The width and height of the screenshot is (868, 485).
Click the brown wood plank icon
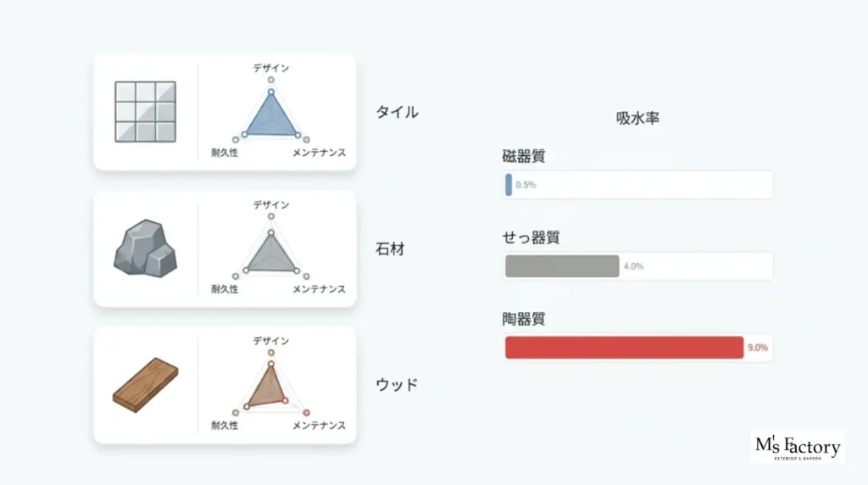click(146, 385)
